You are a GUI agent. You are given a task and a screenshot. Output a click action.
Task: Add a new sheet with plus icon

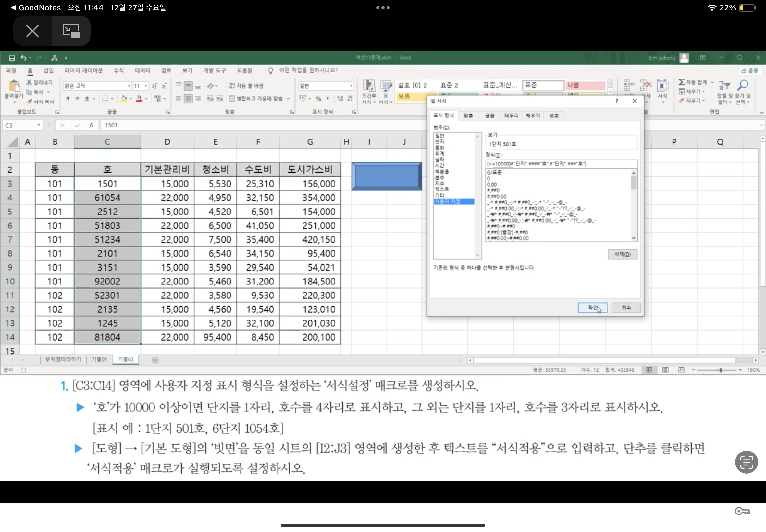(155, 360)
